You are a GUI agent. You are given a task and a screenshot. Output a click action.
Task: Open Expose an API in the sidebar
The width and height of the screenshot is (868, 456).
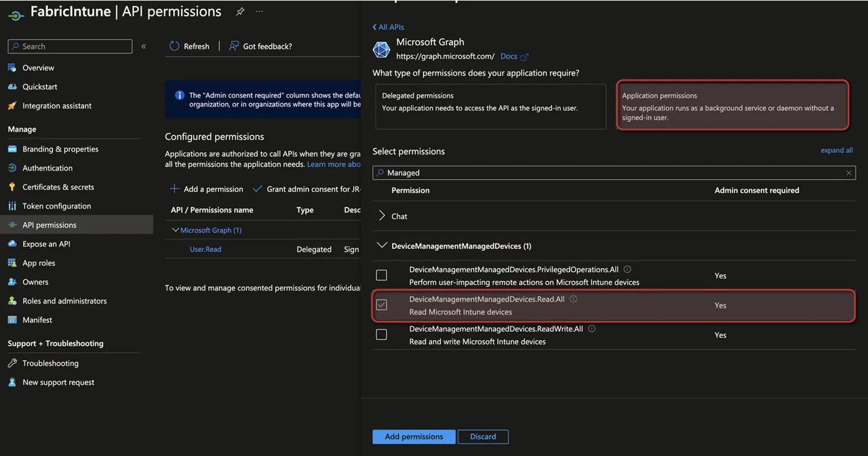point(46,244)
